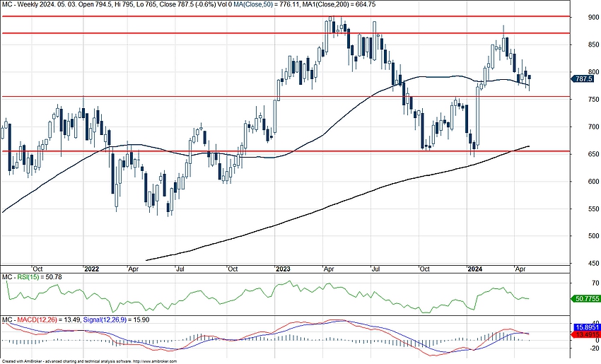This screenshot has width=601, height=364.
Task: Click the 2022 year label on time axis
Action: tap(92, 269)
